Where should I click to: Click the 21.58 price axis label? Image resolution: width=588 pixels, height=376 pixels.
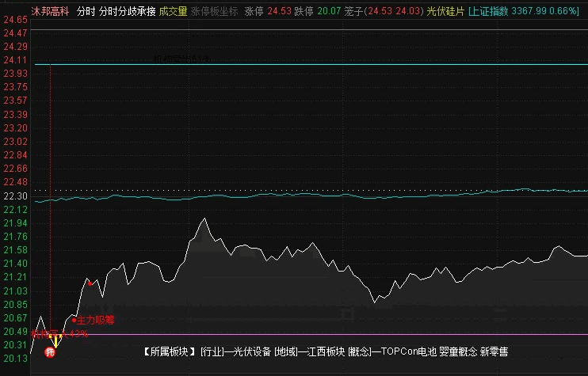(x=15, y=250)
